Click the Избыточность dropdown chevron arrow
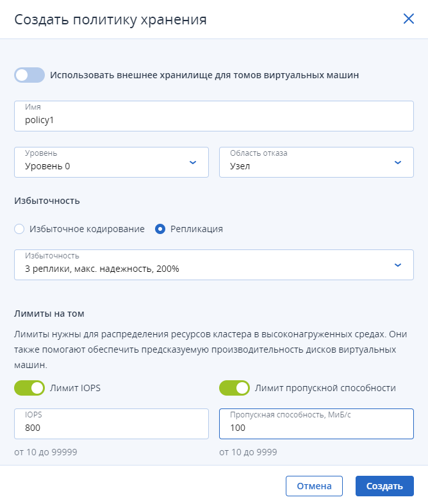 [x=397, y=265]
